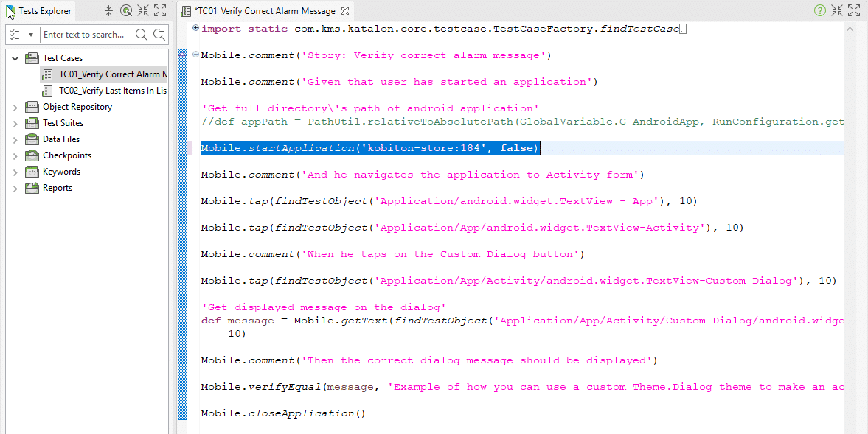Viewport: 868px width, 434px height.
Task: Collapse the Test Cases folder
Action: (x=15, y=58)
